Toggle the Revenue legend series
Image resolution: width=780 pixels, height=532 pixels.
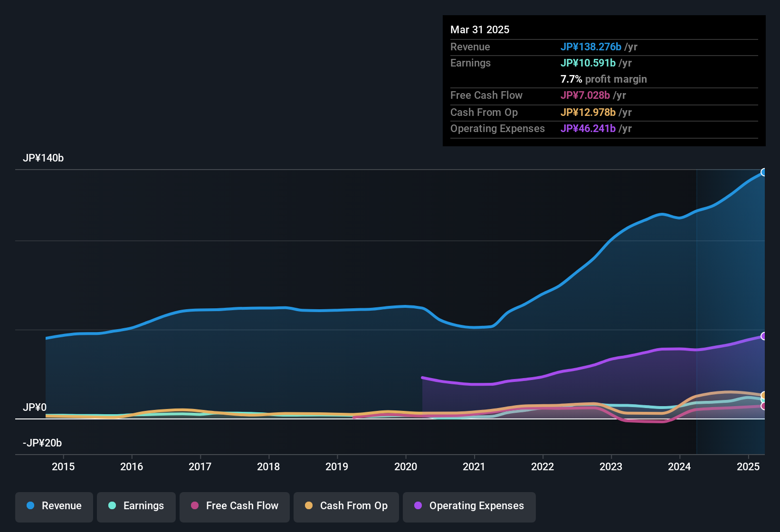click(x=54, y=506)
